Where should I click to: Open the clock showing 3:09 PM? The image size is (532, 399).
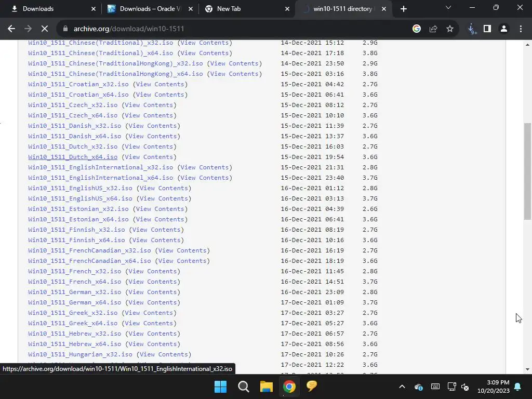[x=494, y=387]
